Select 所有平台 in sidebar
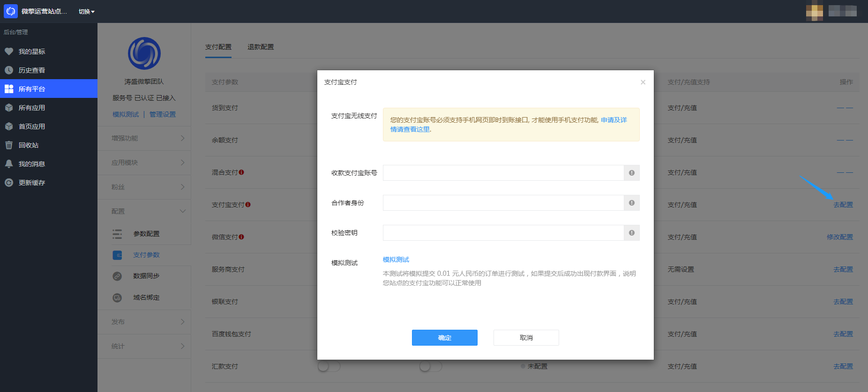 tap(49, 89)
